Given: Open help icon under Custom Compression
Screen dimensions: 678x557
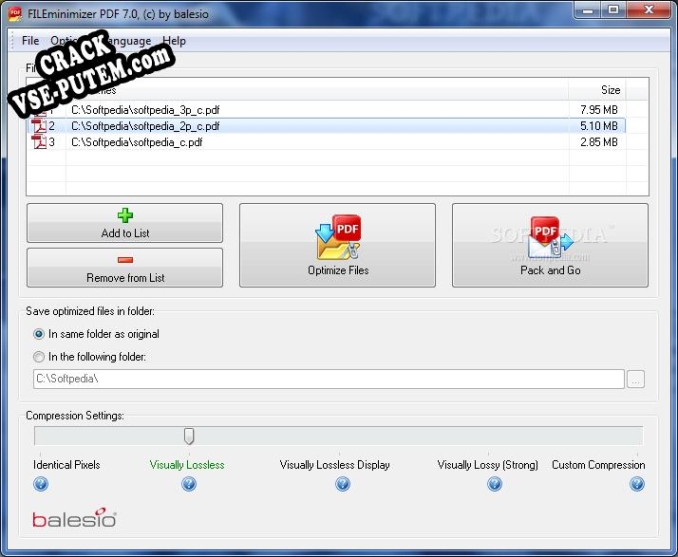Looking at the screenshot, I should tap(637, 483).
